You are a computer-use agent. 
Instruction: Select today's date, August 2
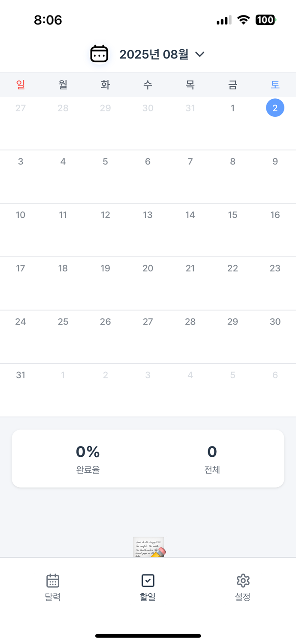tap(275, 108)
